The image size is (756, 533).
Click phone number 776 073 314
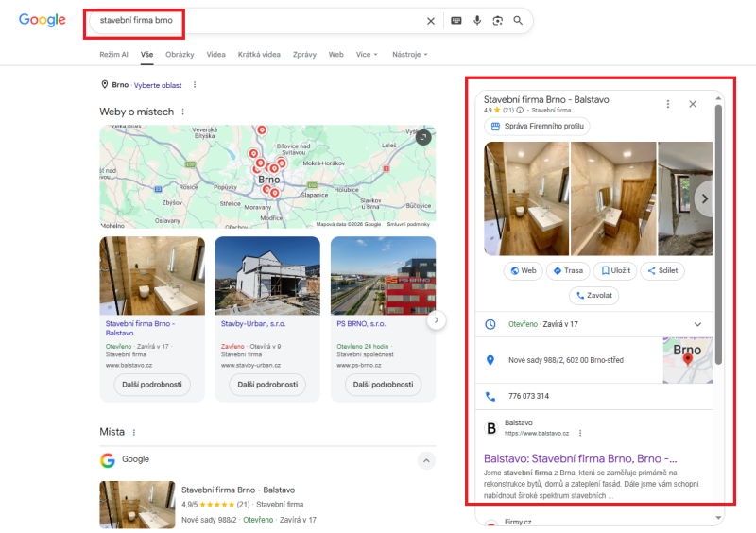(528, 397)
